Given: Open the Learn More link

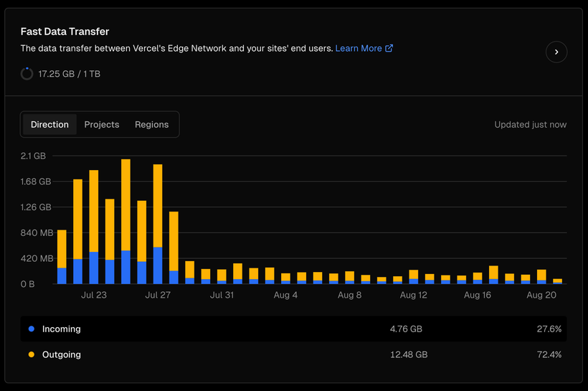Looking at the screenshot, I should coord(359,48).
